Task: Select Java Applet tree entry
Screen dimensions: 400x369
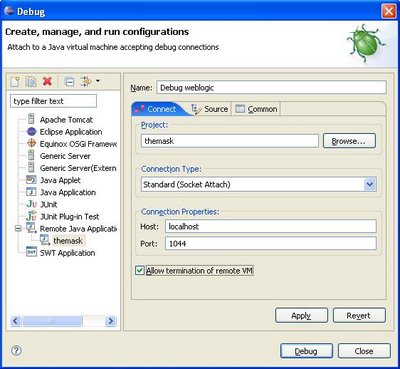Action: coord(60,180)
